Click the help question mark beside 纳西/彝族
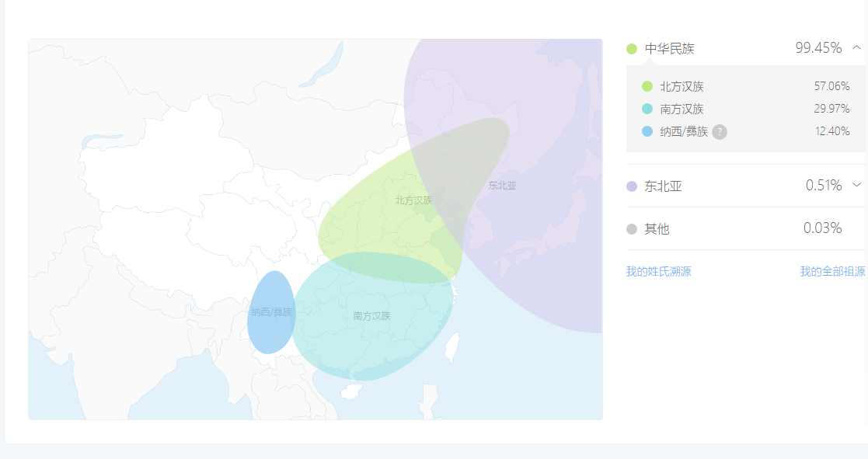Image resolution: width=868 pixels, height=459 pixels. (719, 131)
